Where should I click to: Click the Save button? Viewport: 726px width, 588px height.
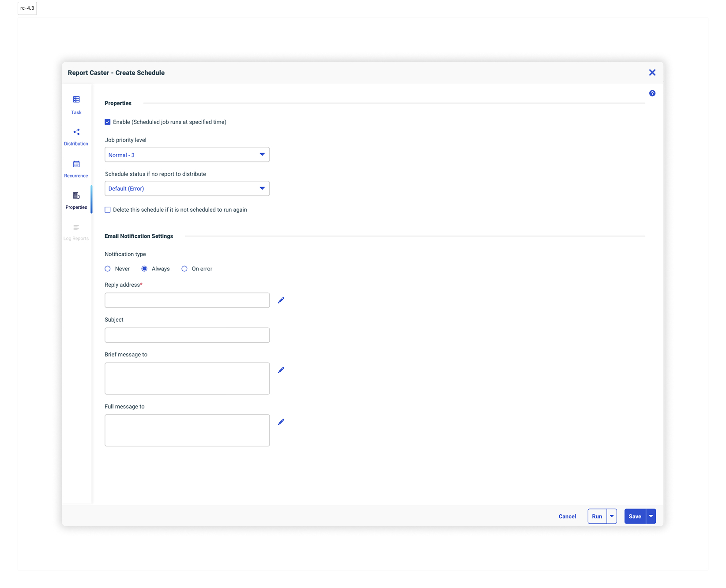pos(635,516)
